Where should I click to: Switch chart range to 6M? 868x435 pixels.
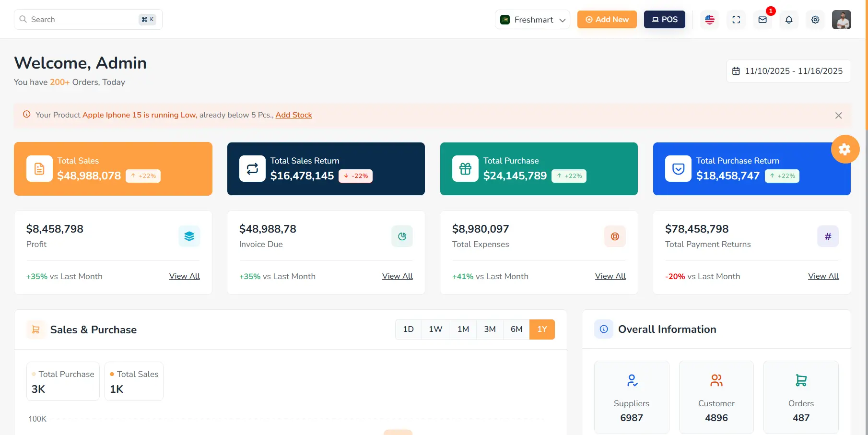[516, 329]
